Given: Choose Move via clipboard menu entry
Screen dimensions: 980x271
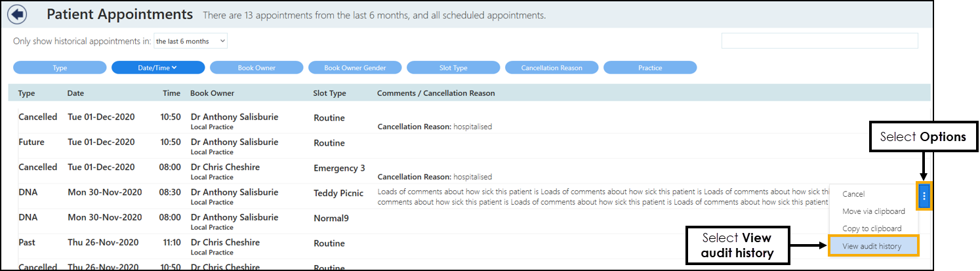Looking at the screenshot, I should click(x=873, y=211).
